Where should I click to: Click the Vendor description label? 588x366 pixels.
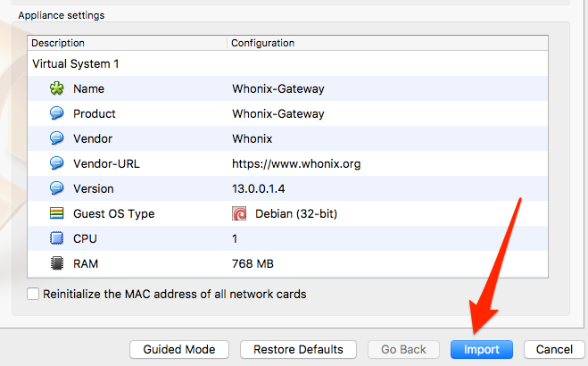tap(93, 138)
